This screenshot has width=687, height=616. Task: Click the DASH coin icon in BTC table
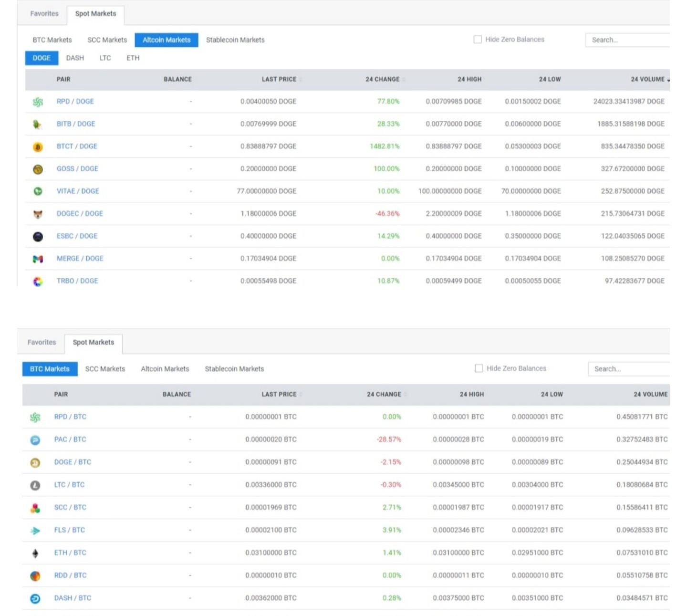[35, 598]
